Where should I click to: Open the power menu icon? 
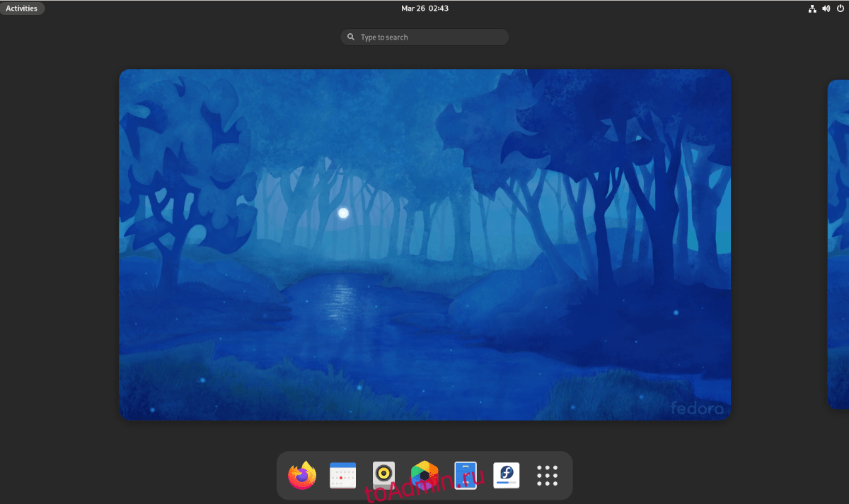(x=840, y=8)
